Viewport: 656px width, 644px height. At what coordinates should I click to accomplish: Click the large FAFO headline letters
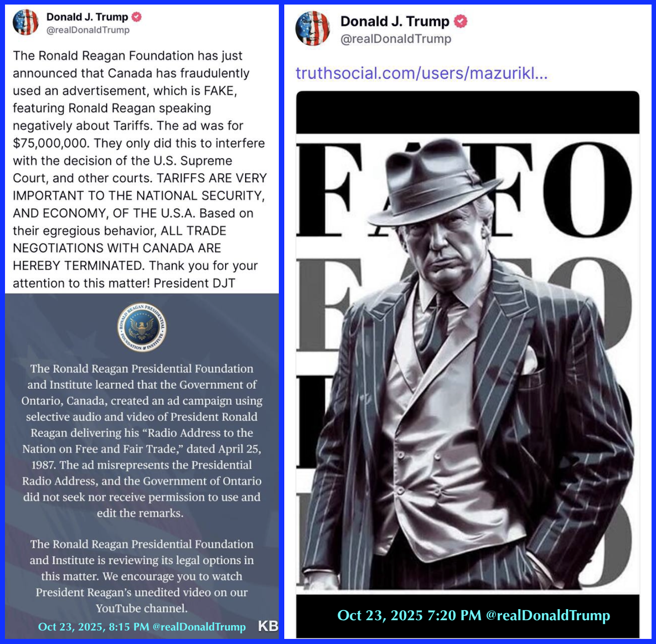463,190
